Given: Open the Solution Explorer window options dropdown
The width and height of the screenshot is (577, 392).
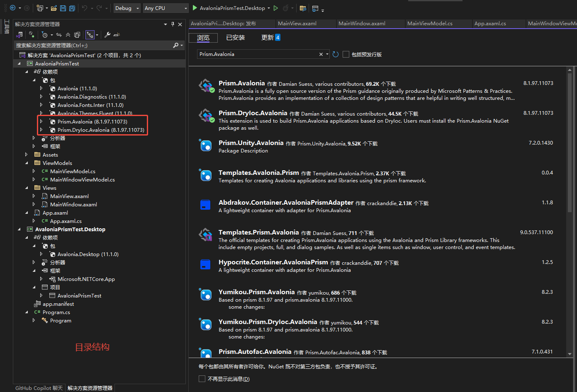Looking at the screenshot, I should click(166, 24).
